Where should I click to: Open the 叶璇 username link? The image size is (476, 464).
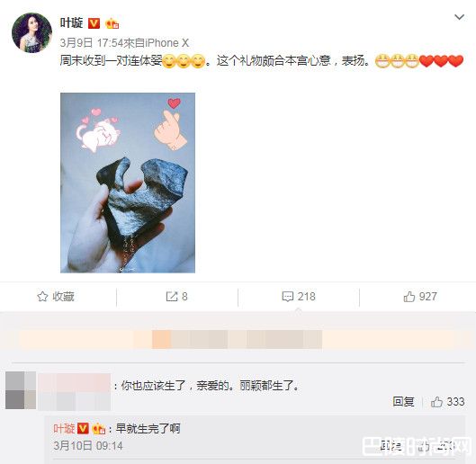coord(72,23)
